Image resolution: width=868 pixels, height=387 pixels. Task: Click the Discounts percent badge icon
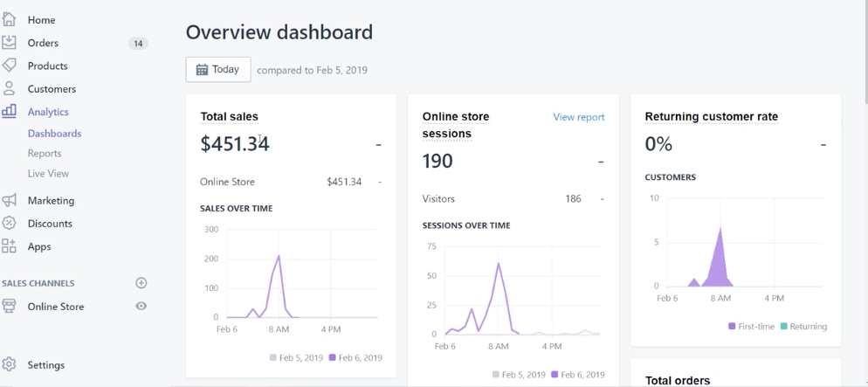(x=9, y=223)
